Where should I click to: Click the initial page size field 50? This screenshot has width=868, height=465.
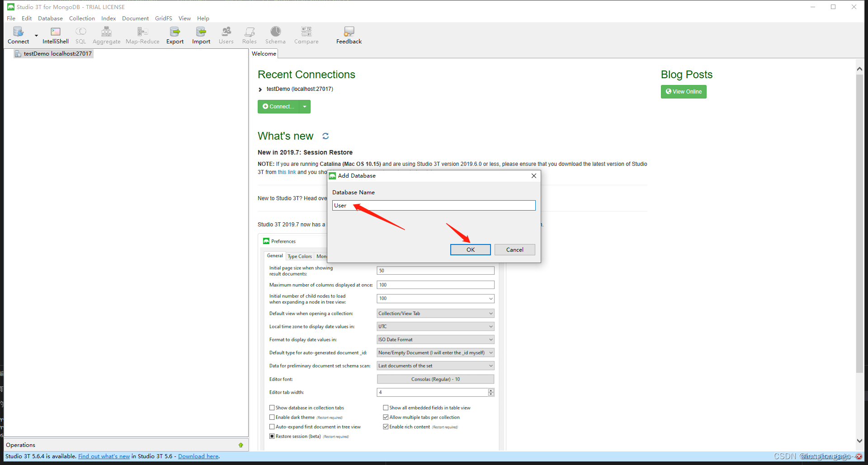tap(435, 271)
